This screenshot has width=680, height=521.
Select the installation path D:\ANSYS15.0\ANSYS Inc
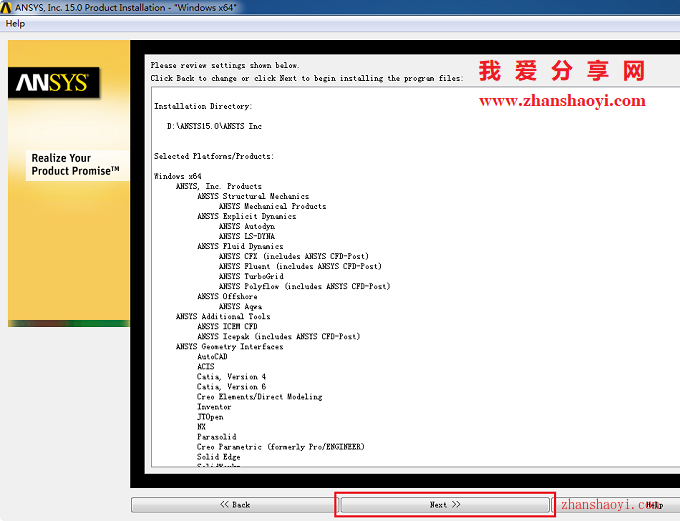coord(214,126)
